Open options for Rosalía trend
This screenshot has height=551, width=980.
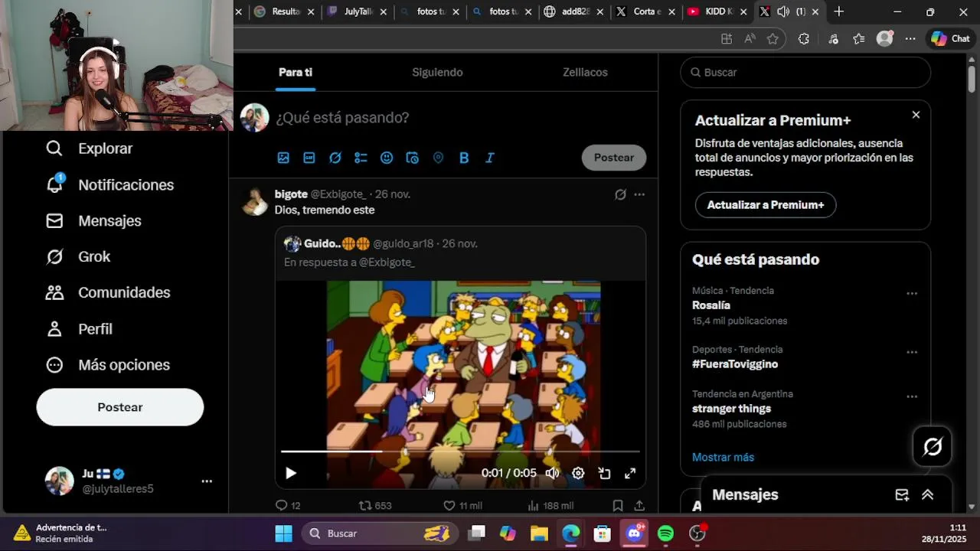pyautogui.click(x=912, y=293)
